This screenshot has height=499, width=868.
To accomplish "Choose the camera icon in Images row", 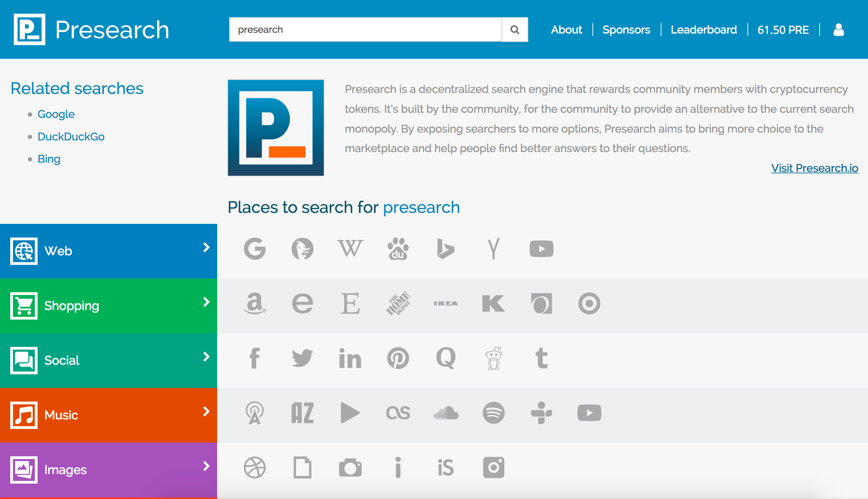I will click(x=350, y=468).
